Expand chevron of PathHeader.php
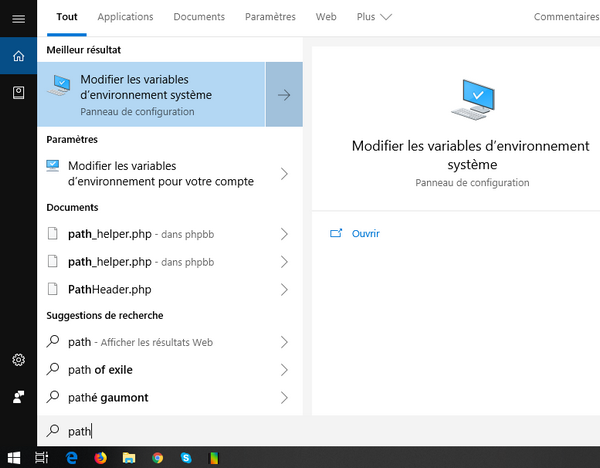The height and width of the screenshot is (468, 600). click(x=284, y=290)
